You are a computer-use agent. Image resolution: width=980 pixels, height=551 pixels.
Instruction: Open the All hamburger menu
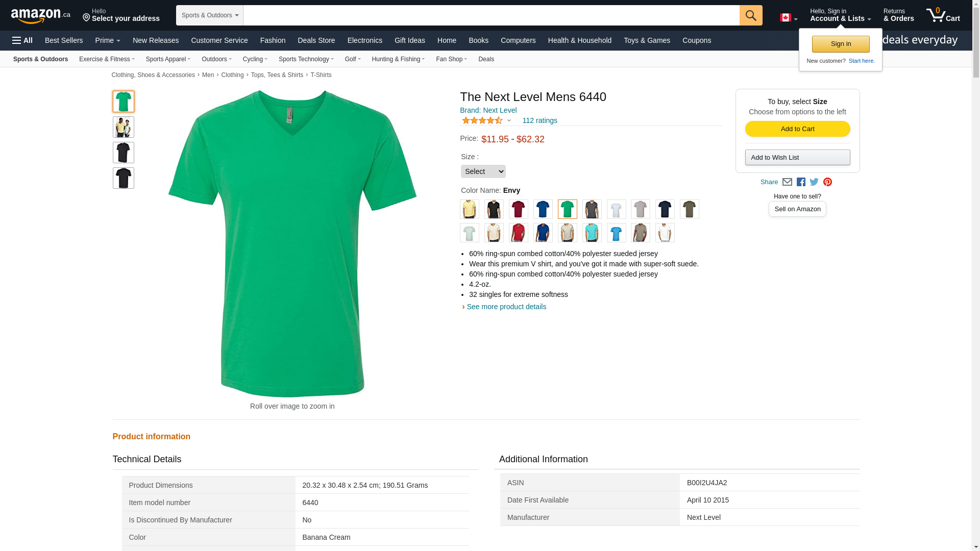coord(22,40)
